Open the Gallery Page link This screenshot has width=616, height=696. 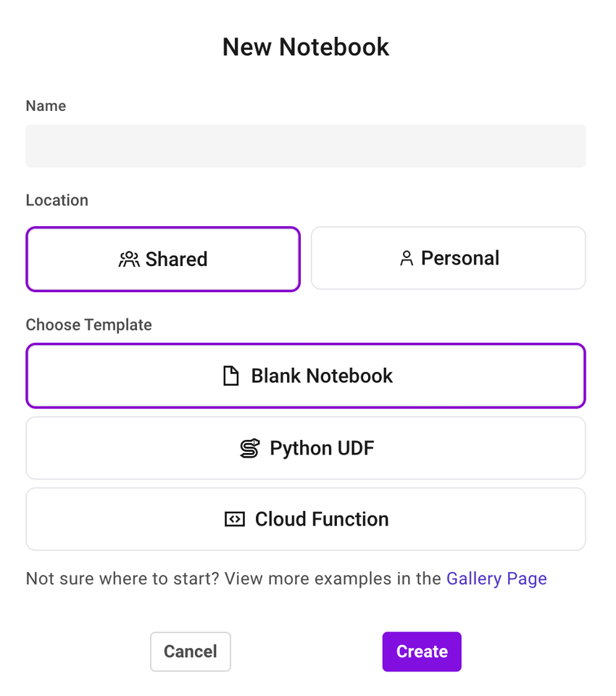coord(496,578)
